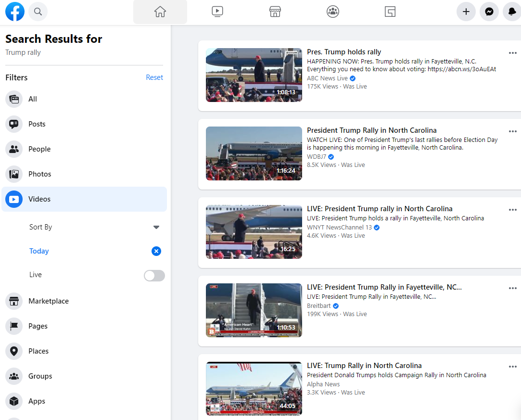Play the Pres. Trump holds rally thumbnail

tap(254, 75)
